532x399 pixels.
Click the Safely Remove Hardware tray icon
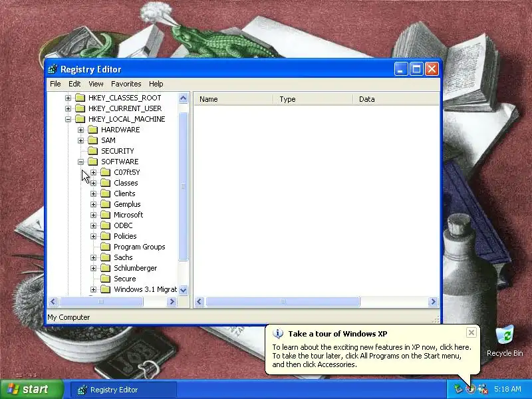458,389
